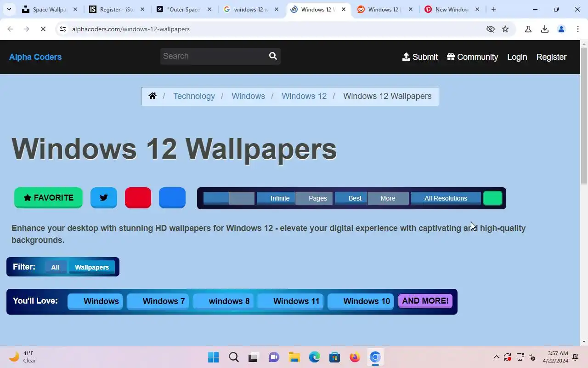
Task: Open the Submit link
Action: click(x=420, y=57)
